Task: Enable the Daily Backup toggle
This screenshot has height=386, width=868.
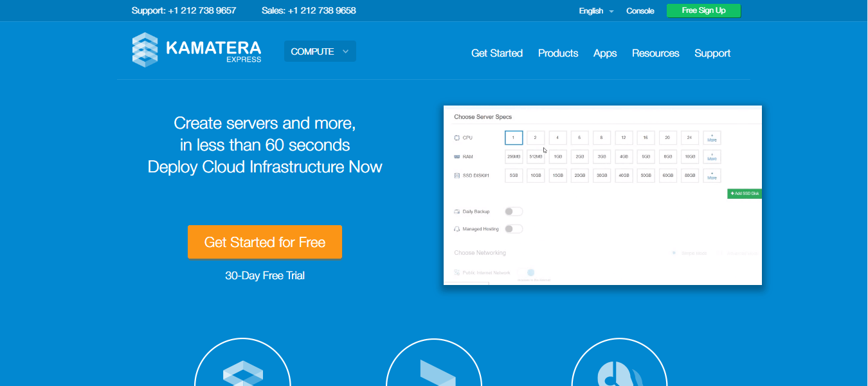Action: click(x=513, y=212)
